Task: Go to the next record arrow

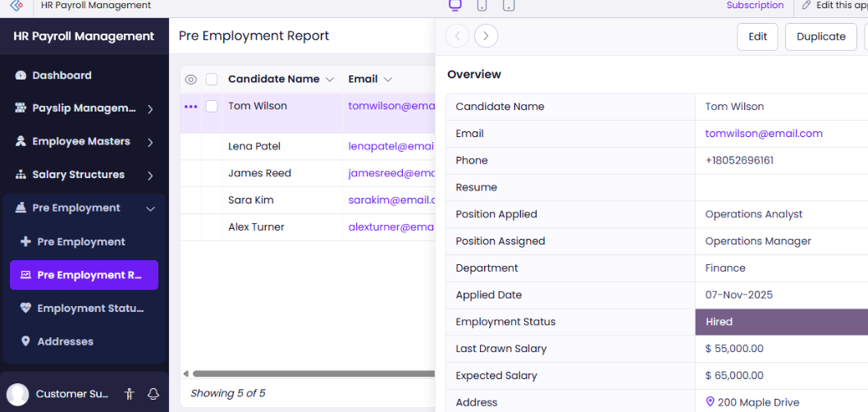Action: [486, 36]
